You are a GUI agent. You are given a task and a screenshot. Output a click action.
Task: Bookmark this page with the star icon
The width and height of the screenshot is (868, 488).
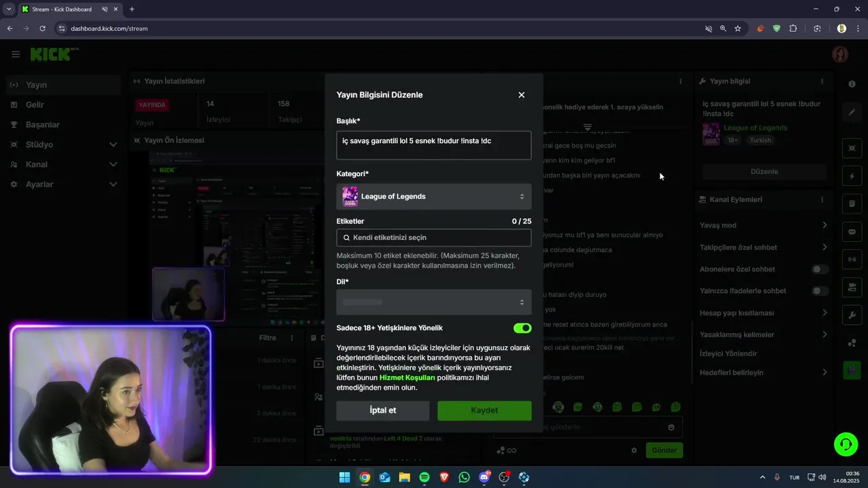click(738, 28)
